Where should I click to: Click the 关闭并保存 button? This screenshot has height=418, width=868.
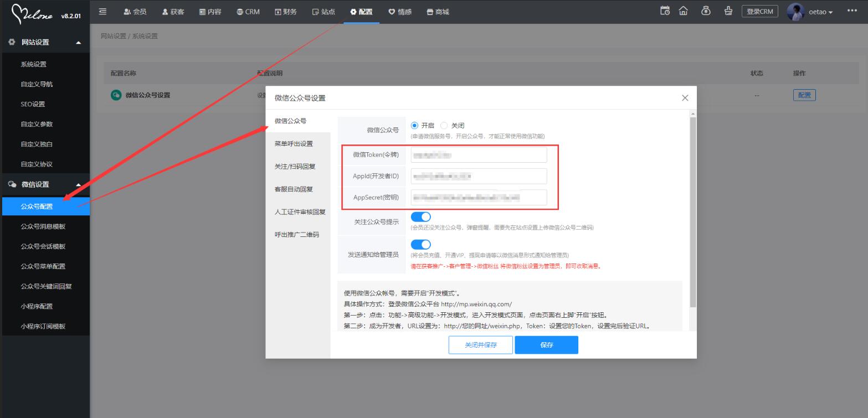click(x=480, y=344)
